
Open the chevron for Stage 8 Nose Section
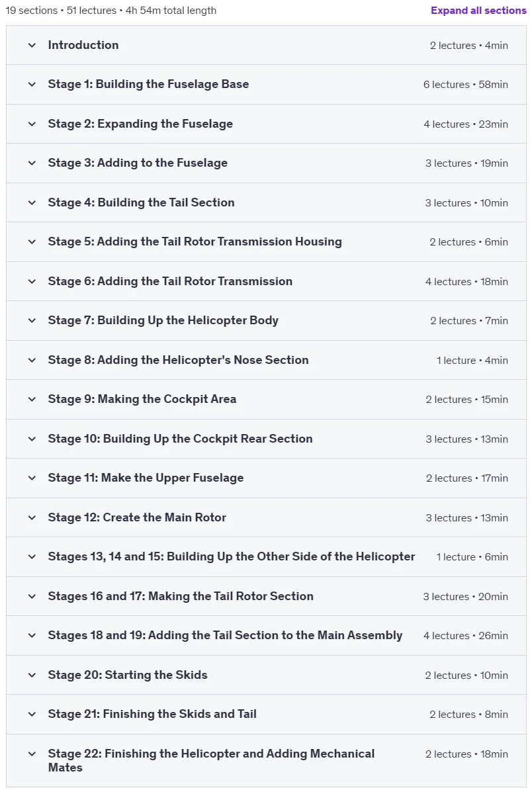(x=32, y=360)
